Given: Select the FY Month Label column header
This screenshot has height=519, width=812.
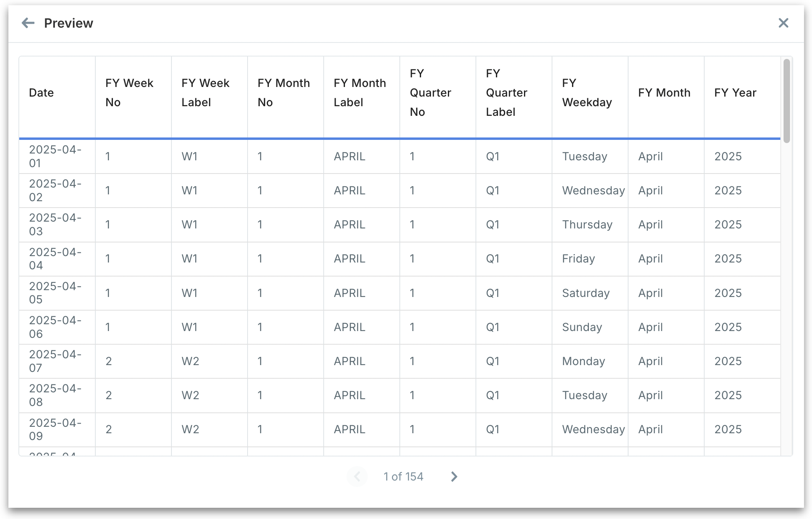Looking at the screenshot, I should coord(360,93).
